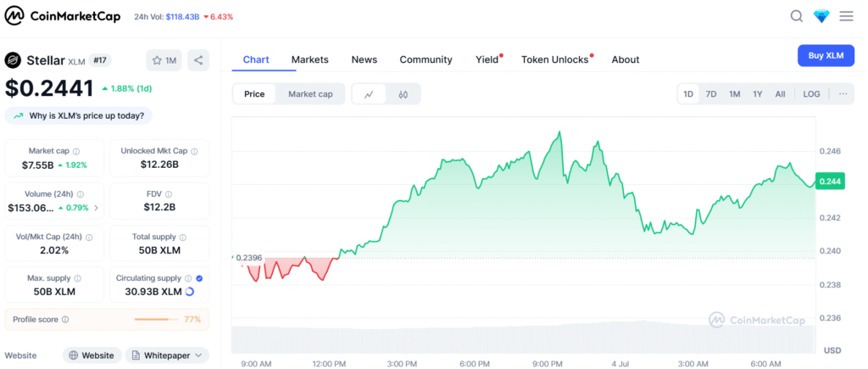Image resolution: width=868 pixels, height=369 pixels.
Task: Set chart range to 1M
Action: pos(735,94)
